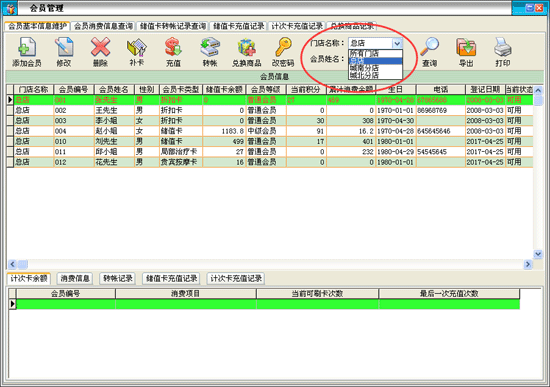Click the 打印 printer icon
Screen dimensions: 550x387
click(x=503, y=47)
